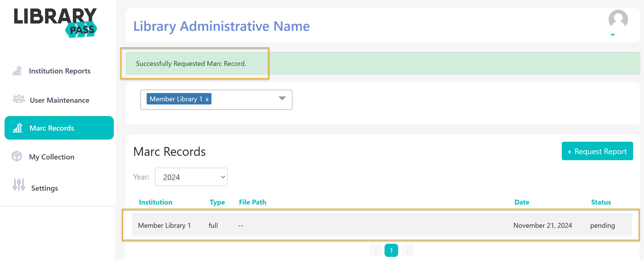Expand the caret below profile avatar
644x260 pixels.
(612, 35)
